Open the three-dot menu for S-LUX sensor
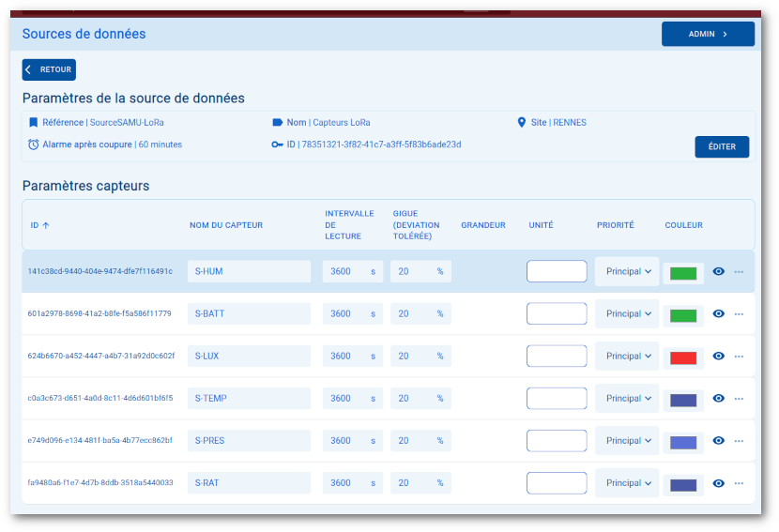779x532 pixels. [x=739, y=357]
